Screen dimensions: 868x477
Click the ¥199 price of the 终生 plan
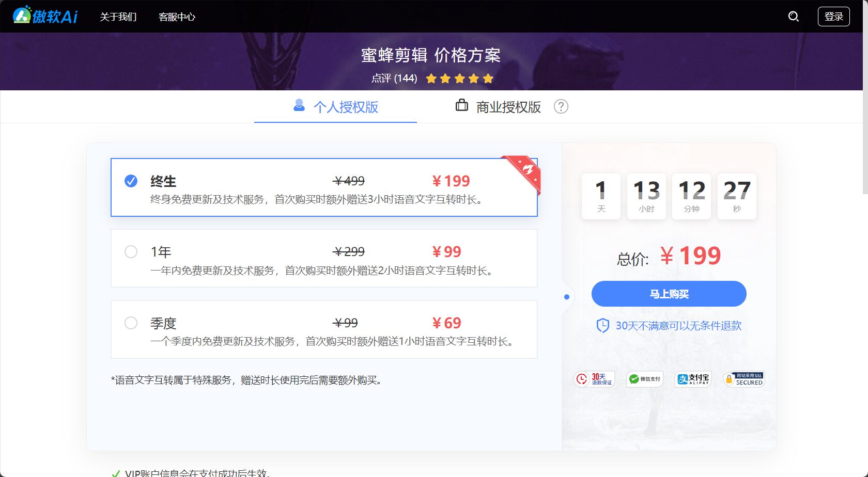pos(451,181)
